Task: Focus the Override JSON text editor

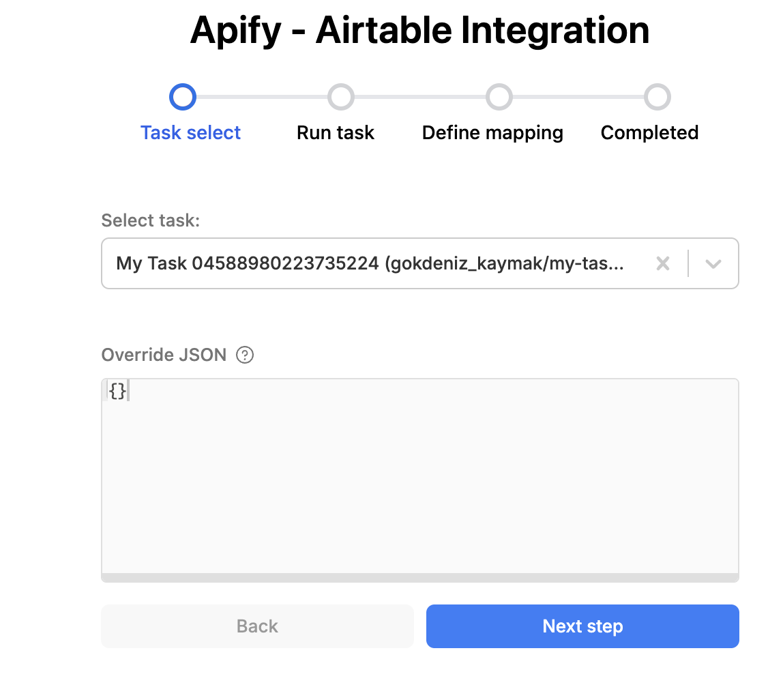Action: (x=419, y=478)
